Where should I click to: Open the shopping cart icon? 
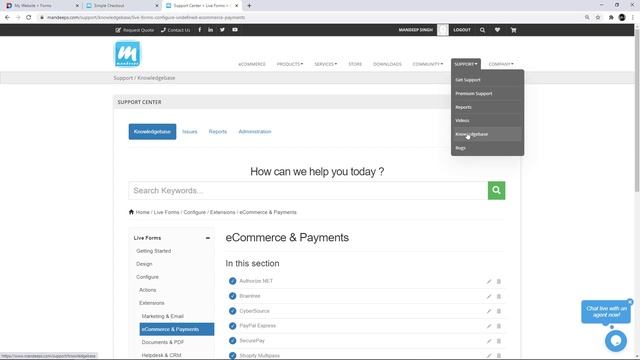click(513, 30)
